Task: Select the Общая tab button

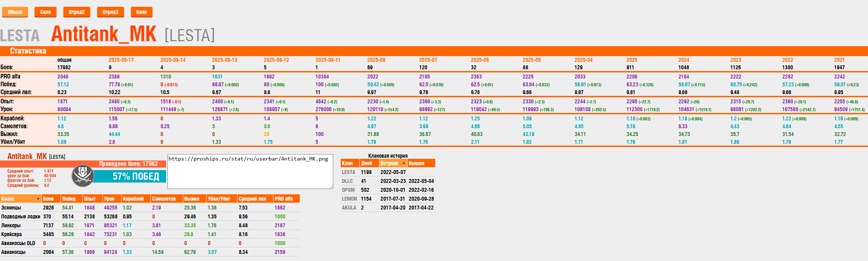Action: click(15, 12)
